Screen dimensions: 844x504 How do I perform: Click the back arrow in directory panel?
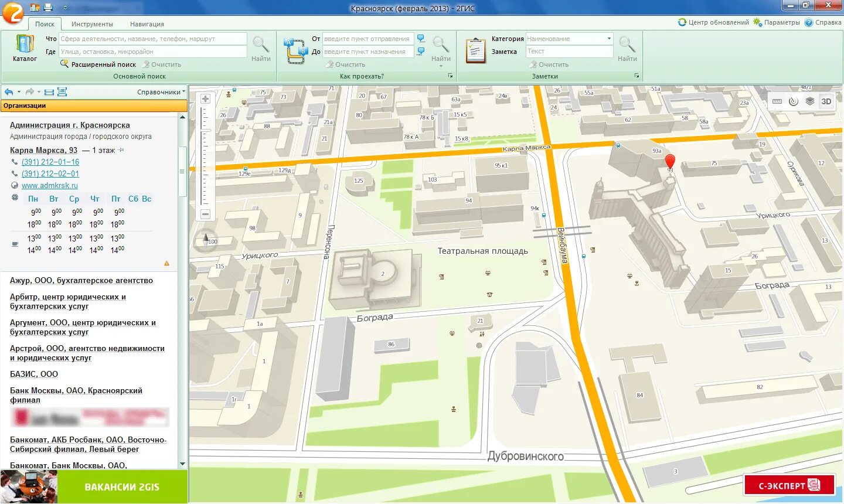coord(9,92)
